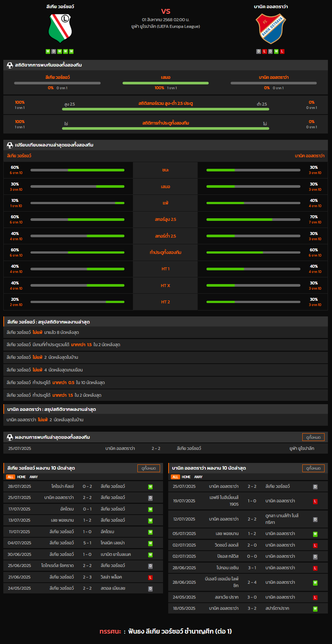Select HOME tab in Legia last 10 matches
This screenshot has height=644, width=332.
point(22,477)
